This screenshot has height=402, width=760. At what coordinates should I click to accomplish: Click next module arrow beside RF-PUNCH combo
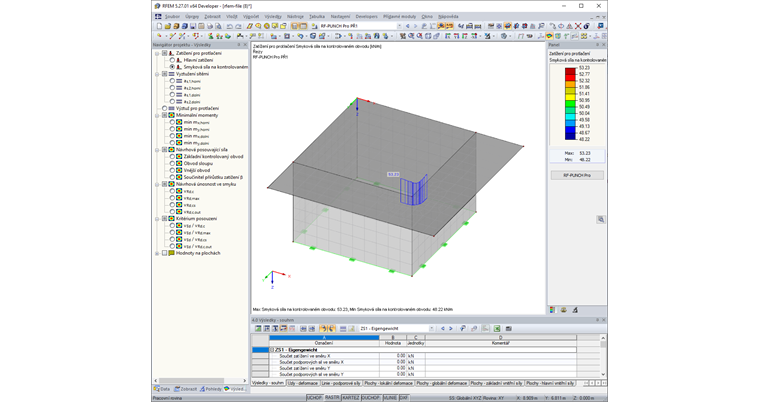415,26
